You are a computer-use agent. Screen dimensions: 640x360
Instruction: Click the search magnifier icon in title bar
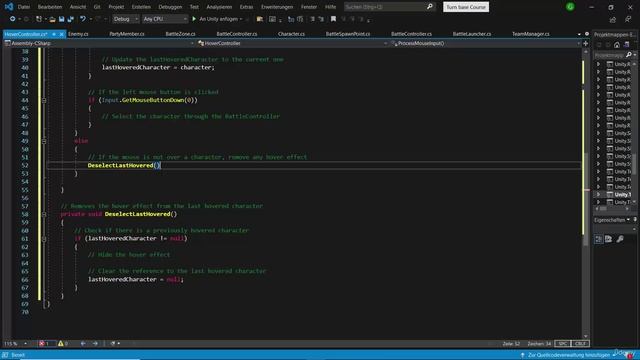coord(429,7)
